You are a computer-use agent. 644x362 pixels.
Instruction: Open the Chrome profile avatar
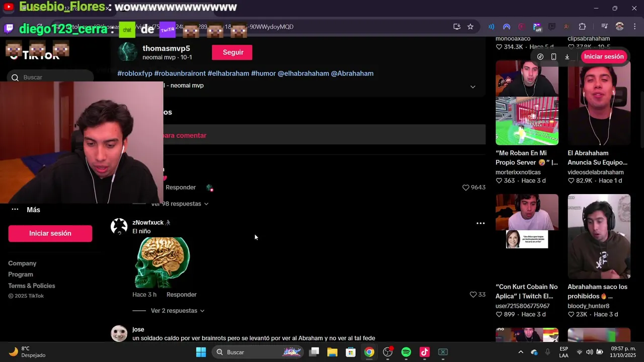pos(620,27)
